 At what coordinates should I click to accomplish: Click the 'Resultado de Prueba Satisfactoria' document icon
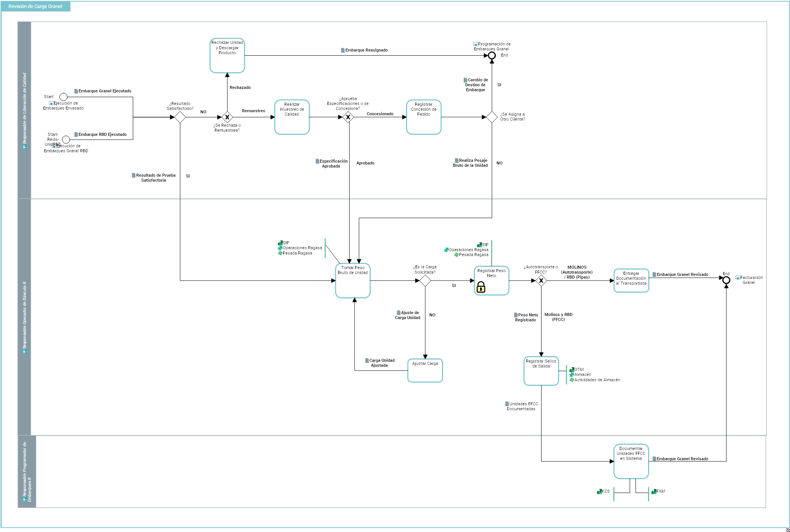click(x=134, y=176)
